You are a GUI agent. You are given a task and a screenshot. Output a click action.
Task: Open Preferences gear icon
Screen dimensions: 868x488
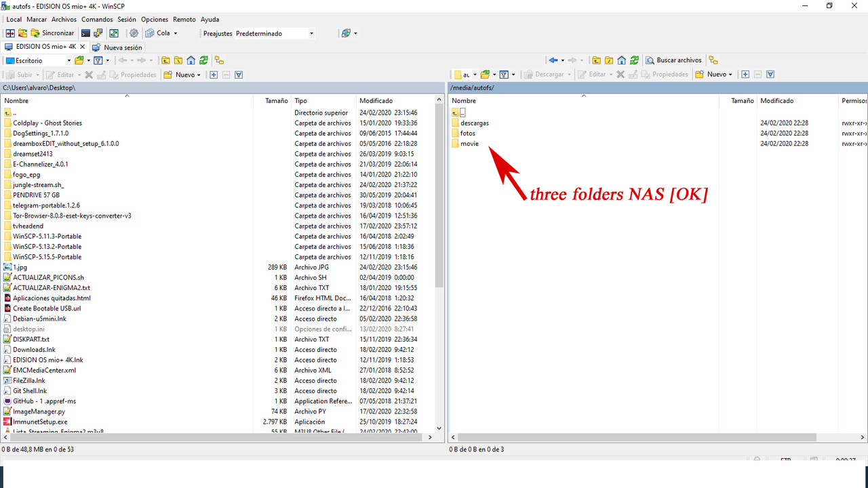pyautogui.click(x=134, y=33)
